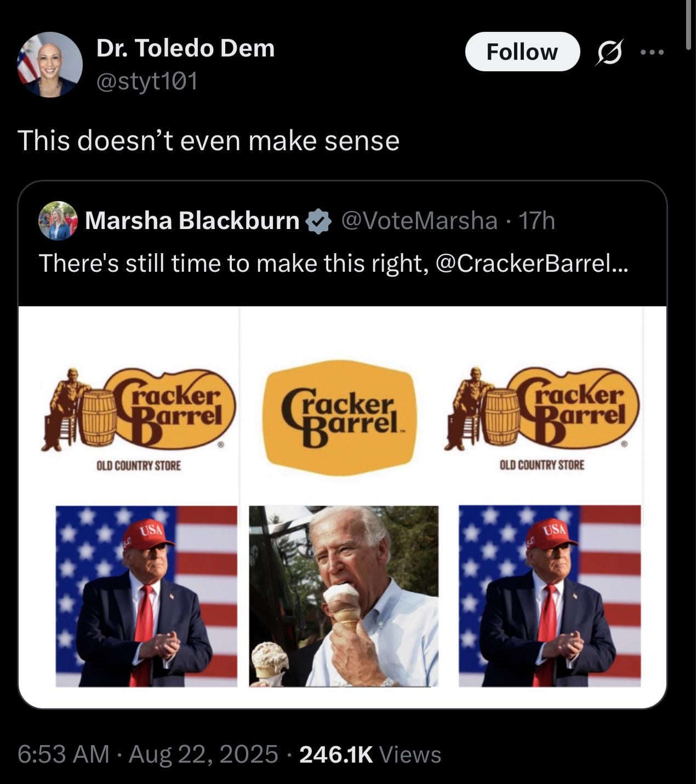Open Dr. Toledo Dem's profile picture
This screenshot has height=784, width=696.
click(x=50, y=64)
